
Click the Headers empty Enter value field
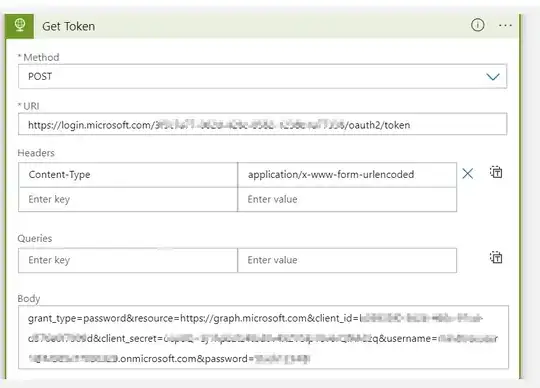pyautogui.click(x=347, y=199)
